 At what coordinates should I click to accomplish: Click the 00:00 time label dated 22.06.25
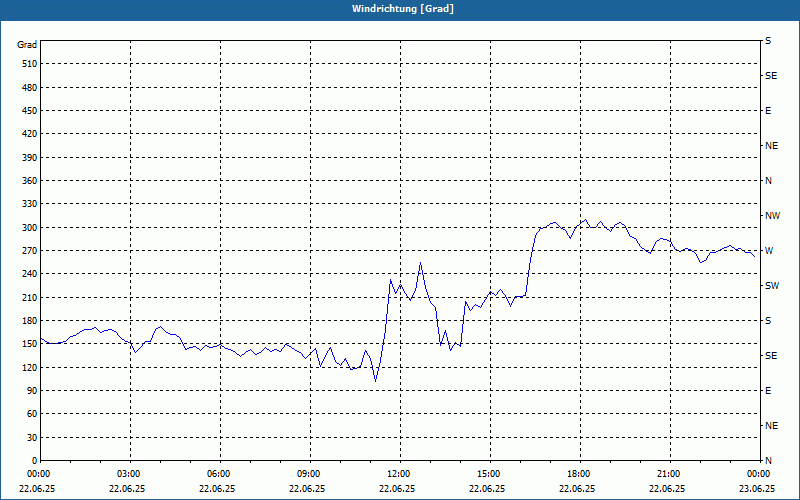pyautogui.click(x=37, y=474)
